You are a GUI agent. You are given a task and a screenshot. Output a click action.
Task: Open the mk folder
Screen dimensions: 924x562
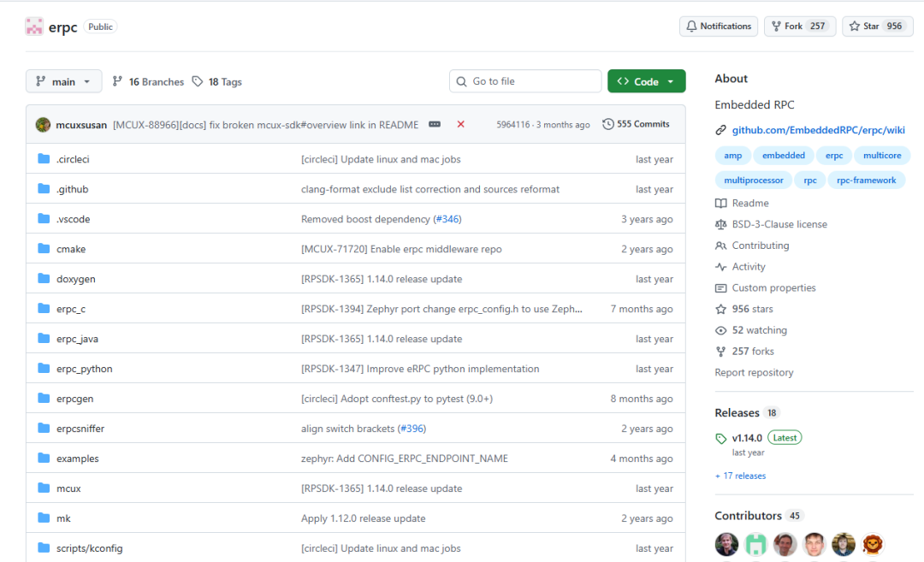[x=63, y=518]
